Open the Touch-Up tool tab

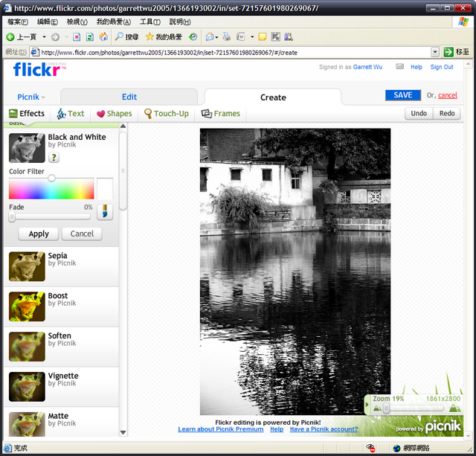pyautogui.click(x=167, y=114)
